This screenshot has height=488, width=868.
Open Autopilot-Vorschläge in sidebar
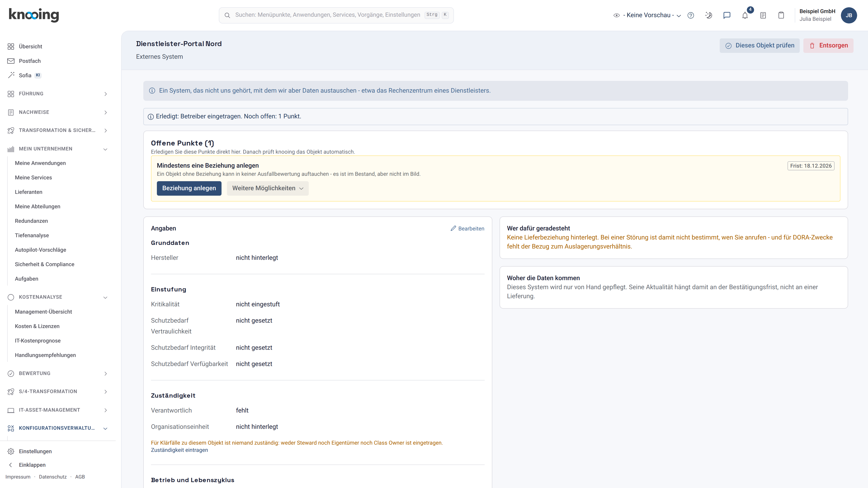(40, 250)
